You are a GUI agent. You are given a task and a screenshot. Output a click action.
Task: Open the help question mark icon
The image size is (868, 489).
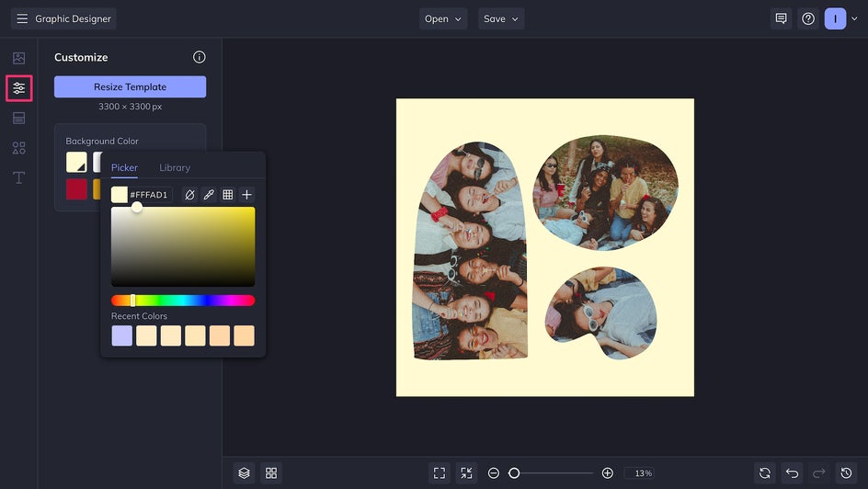pos(808,18)
